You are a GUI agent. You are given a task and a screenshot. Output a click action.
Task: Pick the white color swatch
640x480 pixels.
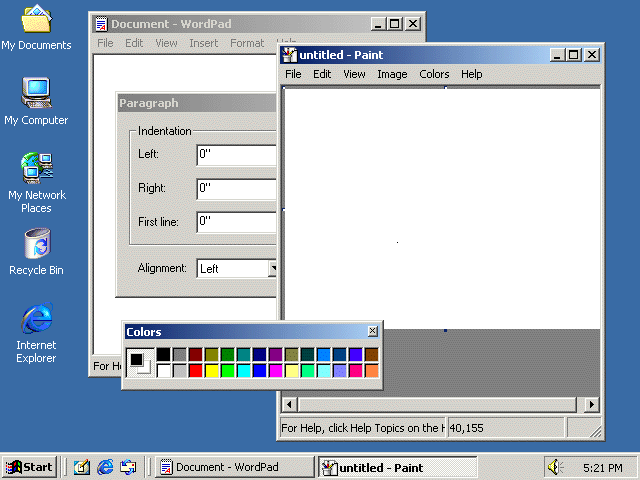tap(163, 371)
